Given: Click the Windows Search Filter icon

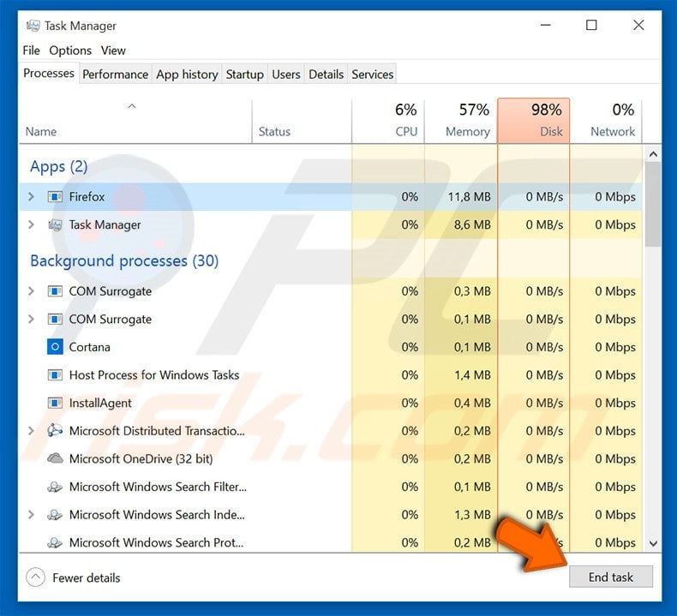Looking at the screenshot, I should click(x=55, y=487).
